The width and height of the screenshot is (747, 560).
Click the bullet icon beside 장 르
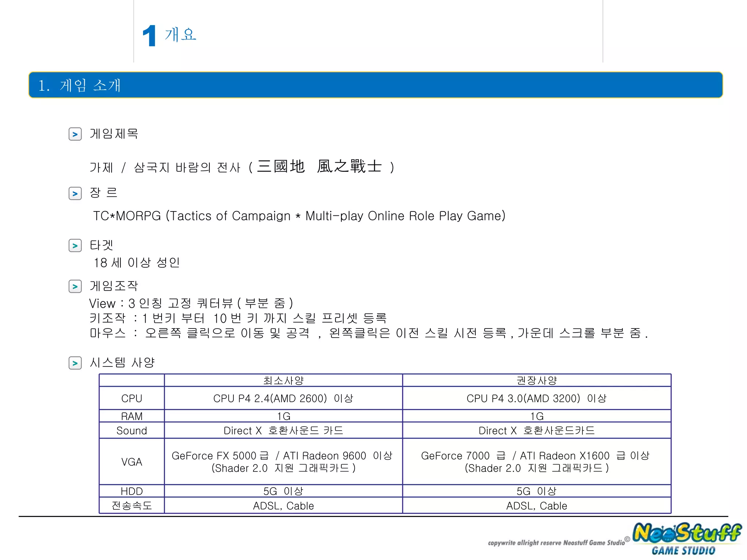[x=75, y=193]
